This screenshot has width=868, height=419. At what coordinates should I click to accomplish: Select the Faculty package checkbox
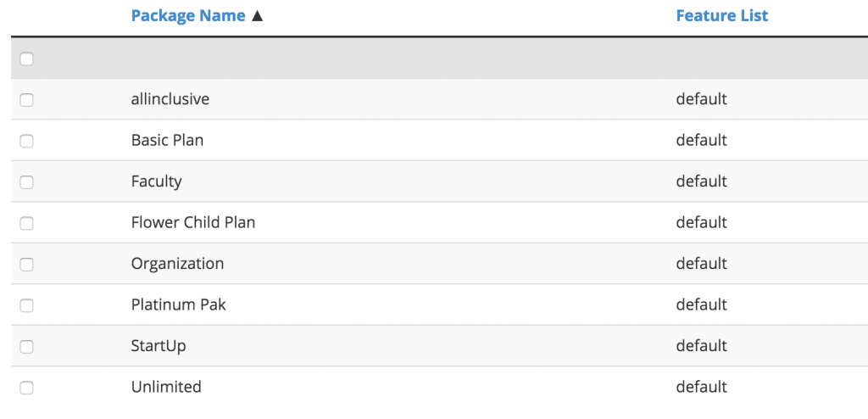tap(26, 182)
